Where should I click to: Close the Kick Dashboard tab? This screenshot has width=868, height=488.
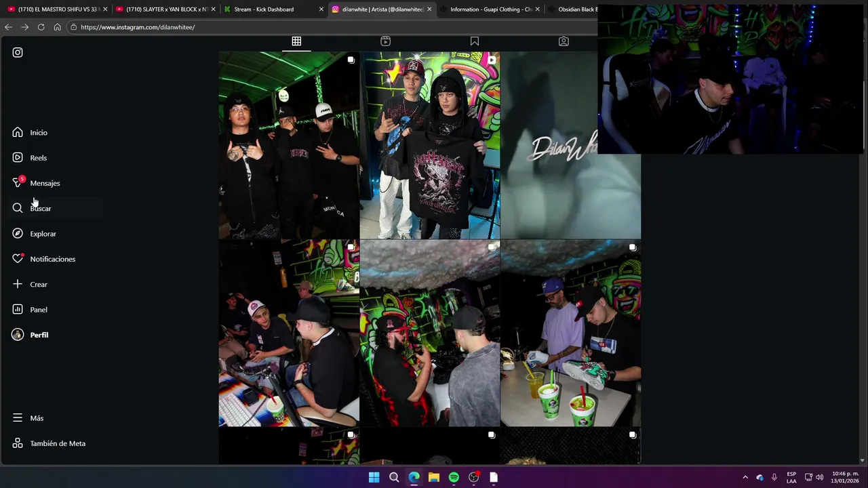click(321, 9)
